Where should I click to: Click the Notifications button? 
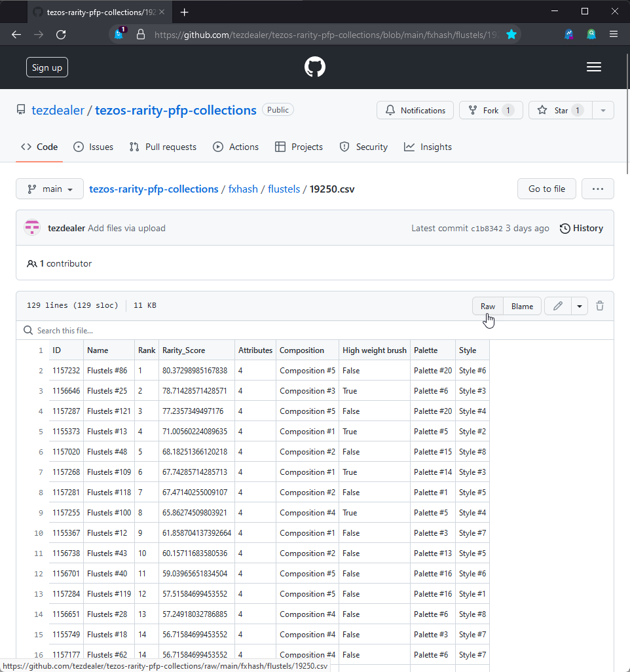coord(415,110)
